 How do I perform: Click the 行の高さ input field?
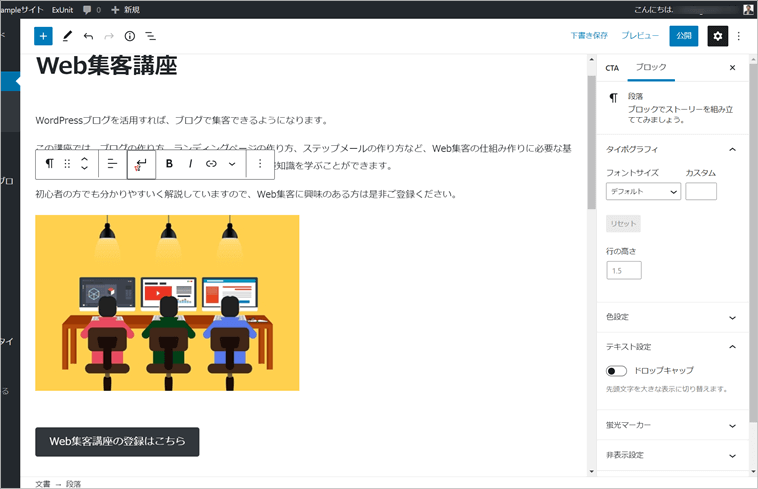click(624, 270)
